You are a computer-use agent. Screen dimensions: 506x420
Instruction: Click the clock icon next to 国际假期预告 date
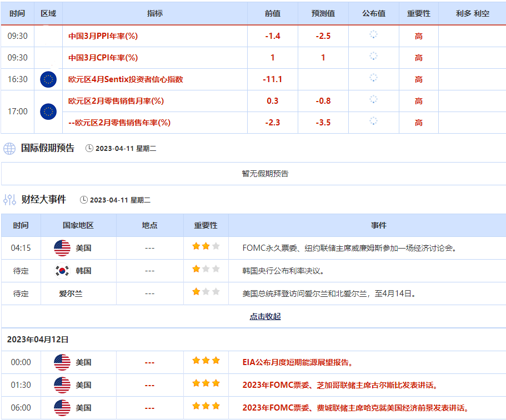pyautogui.click(x=89, y=149)
